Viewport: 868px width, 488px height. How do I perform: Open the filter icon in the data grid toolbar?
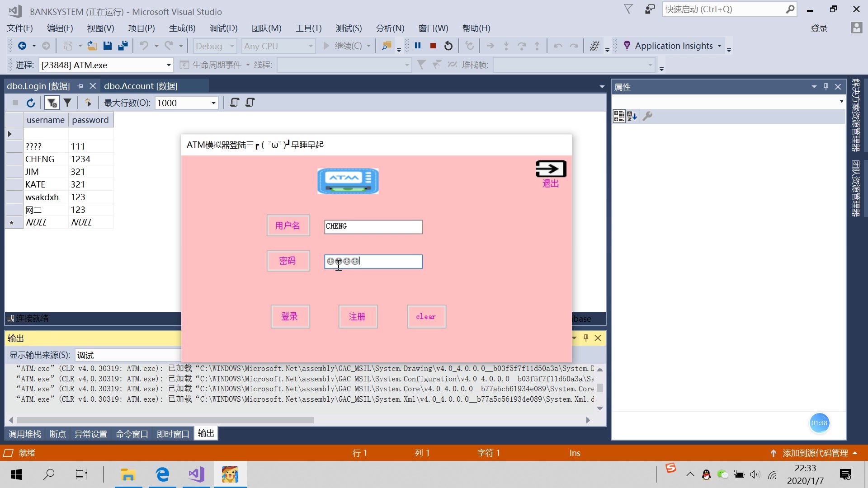pos(67,103)
